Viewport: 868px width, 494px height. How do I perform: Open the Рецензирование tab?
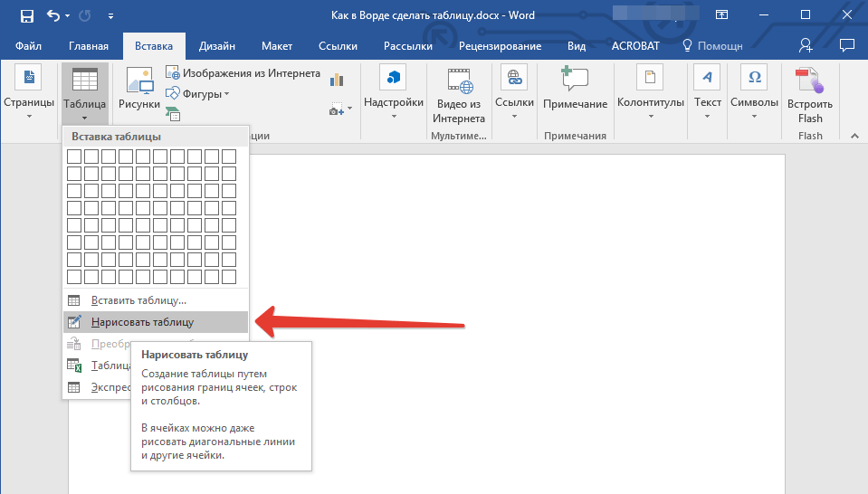point(500,46)
